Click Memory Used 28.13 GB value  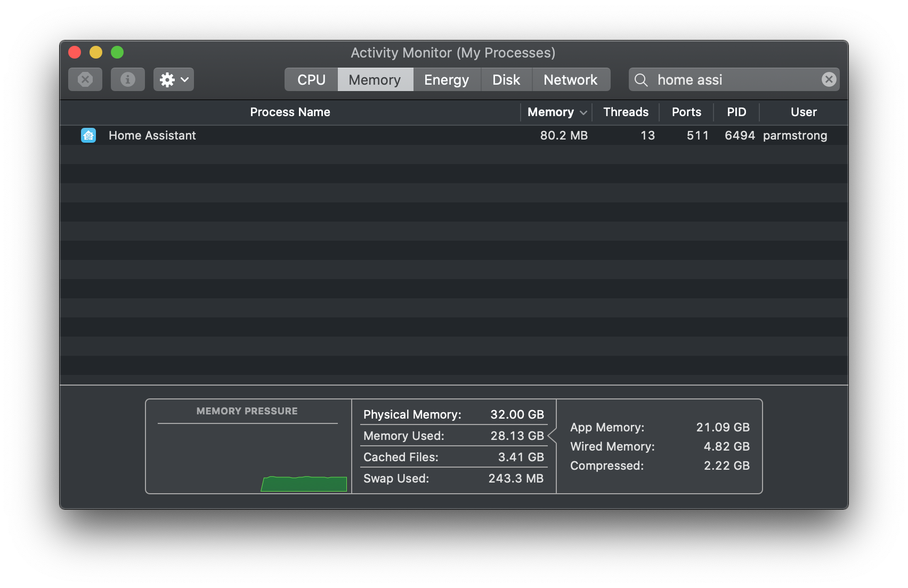517,436
